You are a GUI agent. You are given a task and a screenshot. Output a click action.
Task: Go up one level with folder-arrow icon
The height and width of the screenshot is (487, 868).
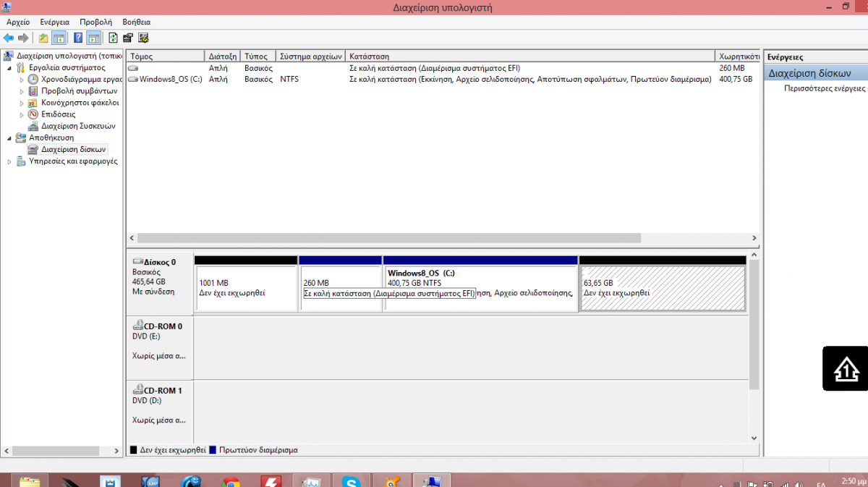(43, 38)
